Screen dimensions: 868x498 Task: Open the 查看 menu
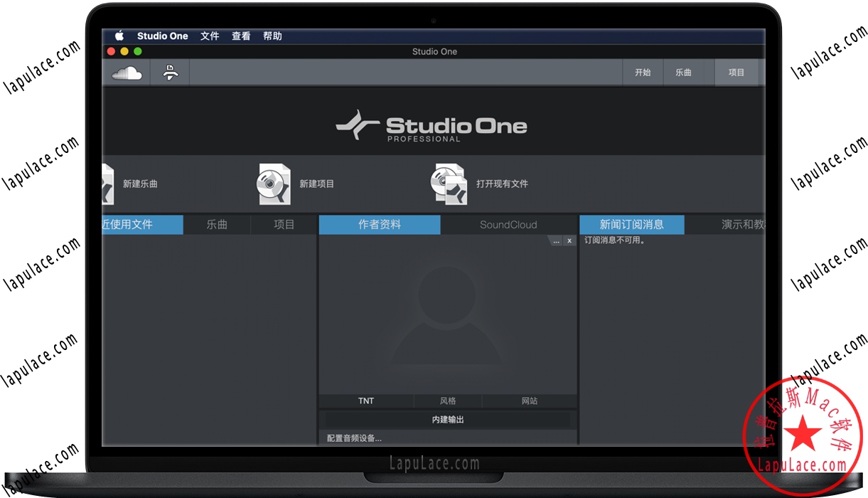click(241, 36)
